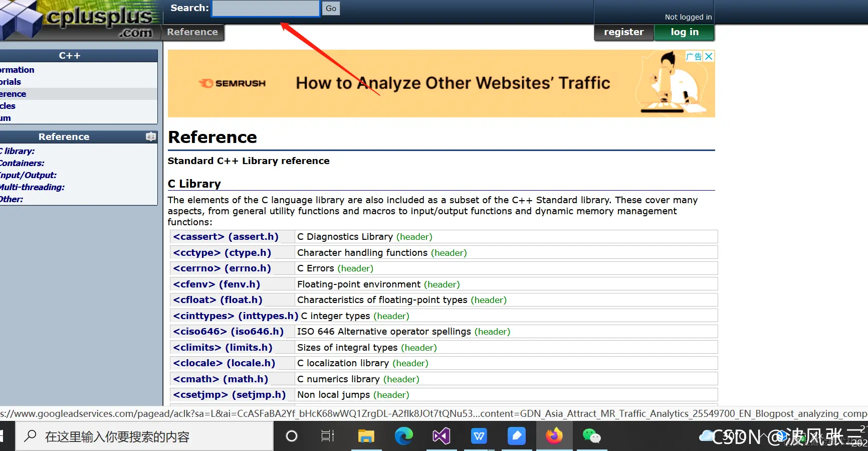Open WeChat from the taskbar
This screenshot has height=451, width=868.
[x=591, y=436]
